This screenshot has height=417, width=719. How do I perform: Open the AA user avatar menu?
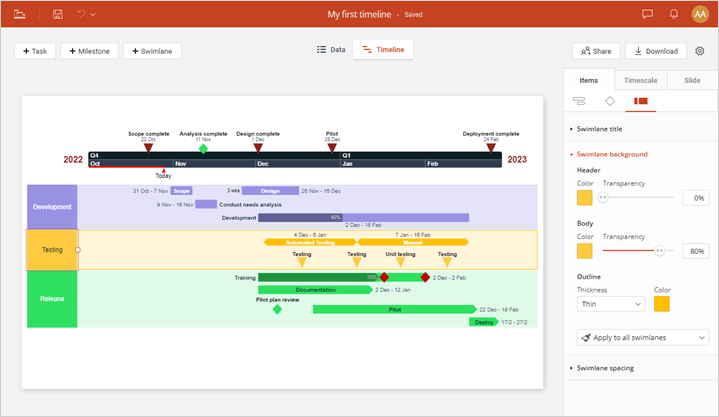(x=700, y=14)
